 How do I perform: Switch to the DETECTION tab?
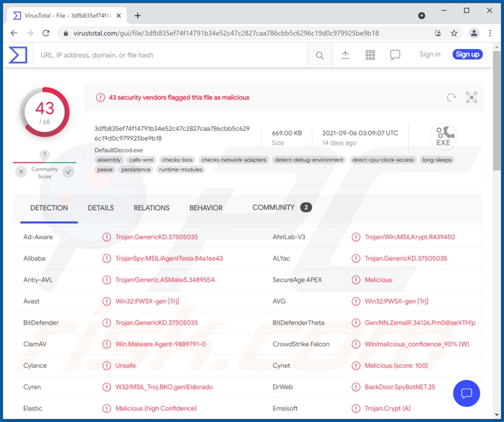(x=49, y=208)
